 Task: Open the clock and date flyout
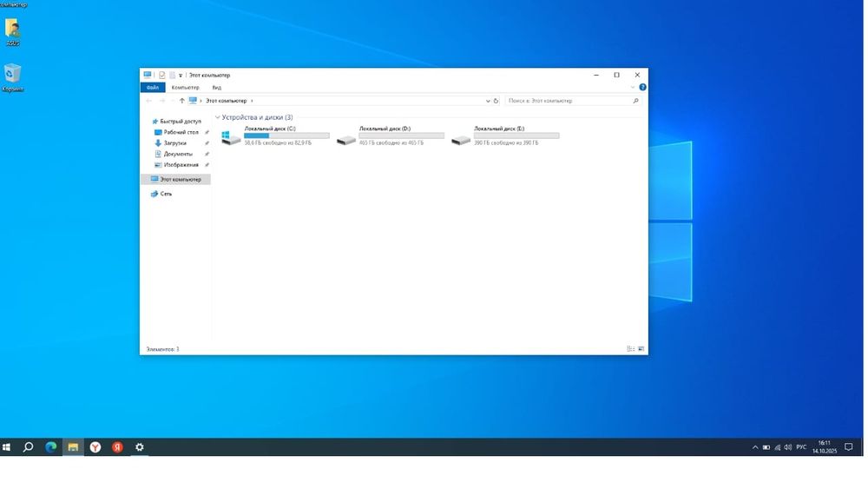825,447
